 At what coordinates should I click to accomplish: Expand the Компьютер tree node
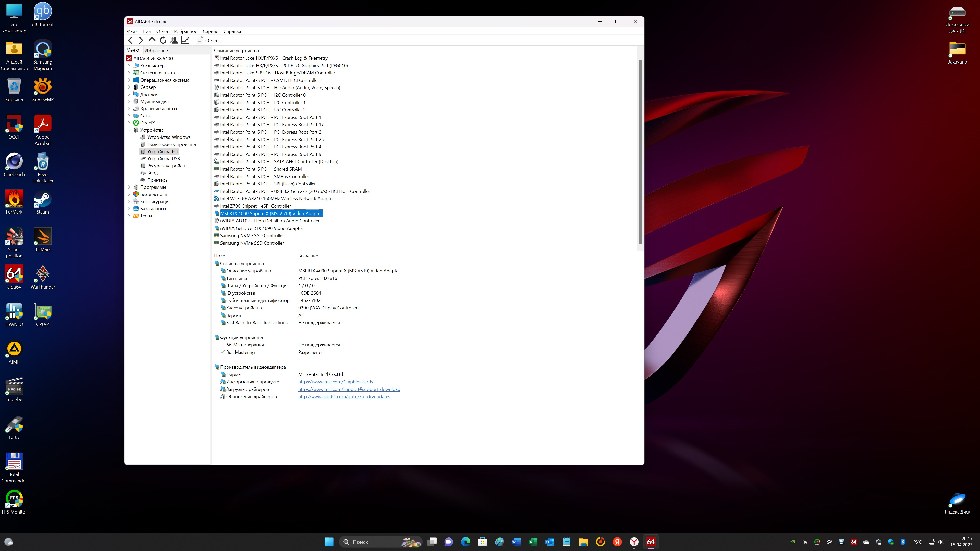[x=129, y=66]
